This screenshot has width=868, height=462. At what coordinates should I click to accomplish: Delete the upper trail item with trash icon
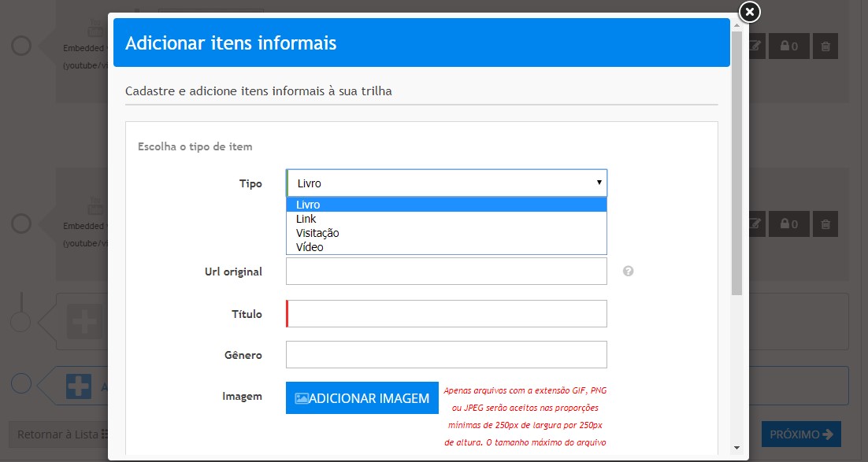[825, 46]
